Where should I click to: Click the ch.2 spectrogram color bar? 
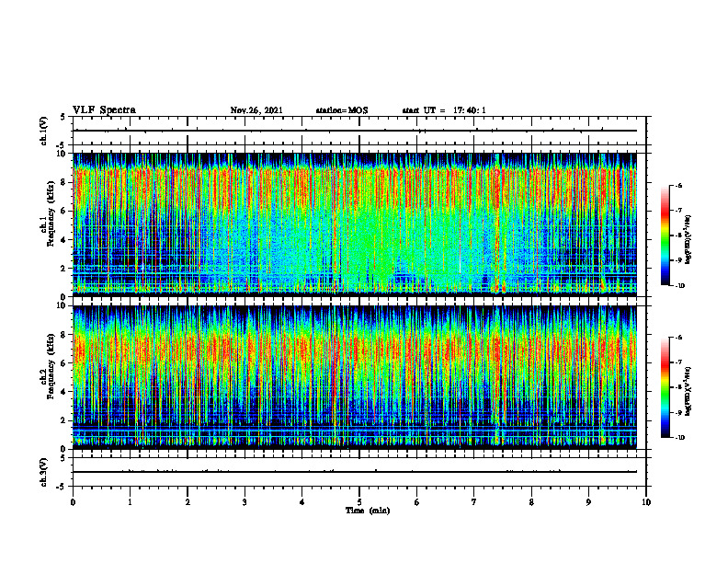point(665,387)
